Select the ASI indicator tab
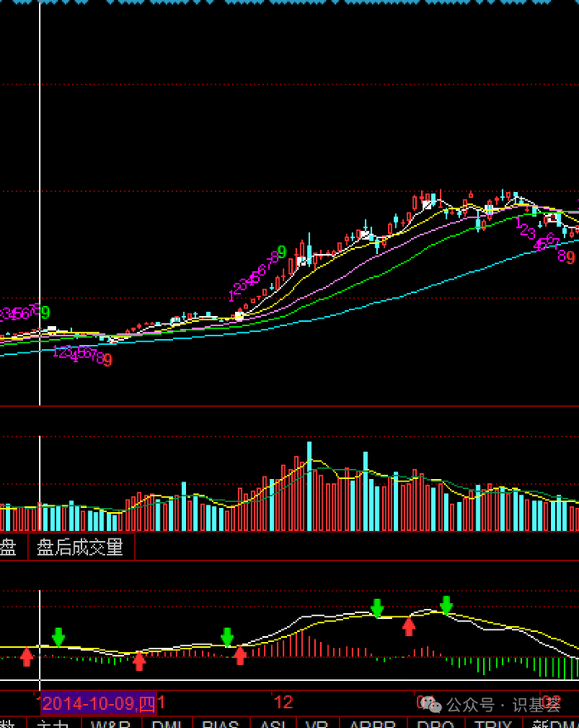This screenshot has height=728, width=579. pos(273,723)
